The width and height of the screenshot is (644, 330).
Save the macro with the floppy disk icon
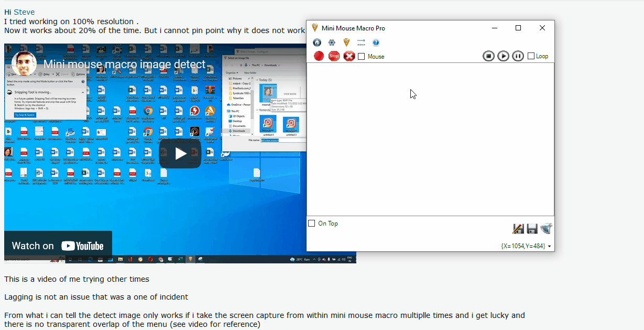[532, 229]
